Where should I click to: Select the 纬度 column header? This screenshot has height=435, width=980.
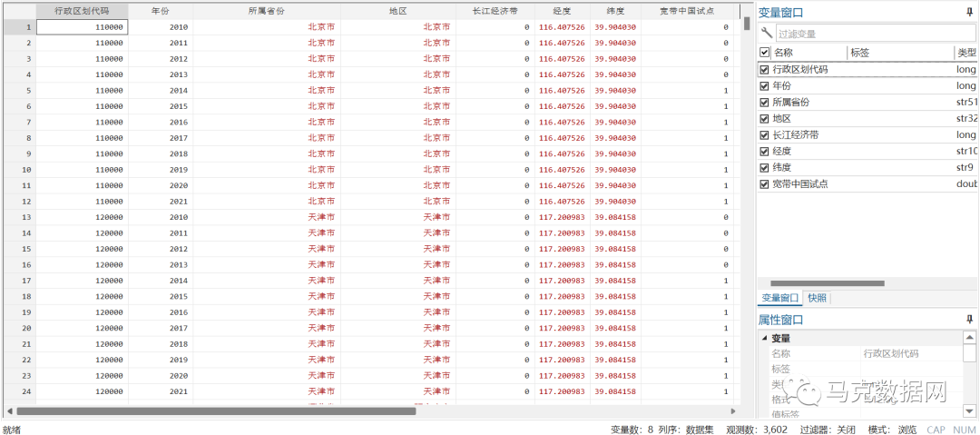[615, 11]
